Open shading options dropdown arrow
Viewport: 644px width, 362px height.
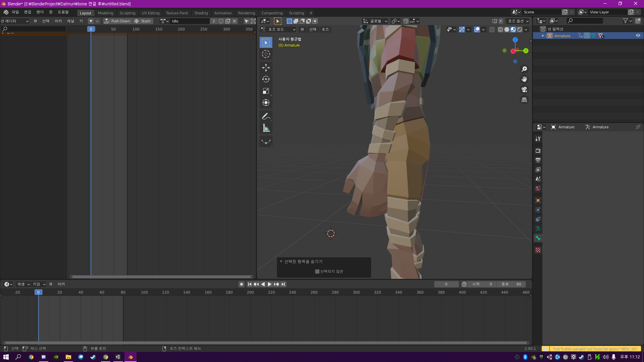point(526,29)
